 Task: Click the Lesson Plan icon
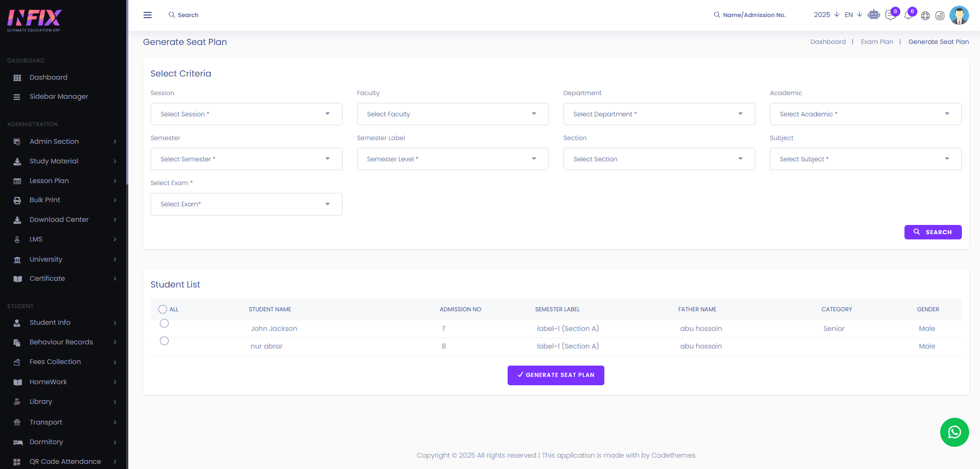pos(17,181)
